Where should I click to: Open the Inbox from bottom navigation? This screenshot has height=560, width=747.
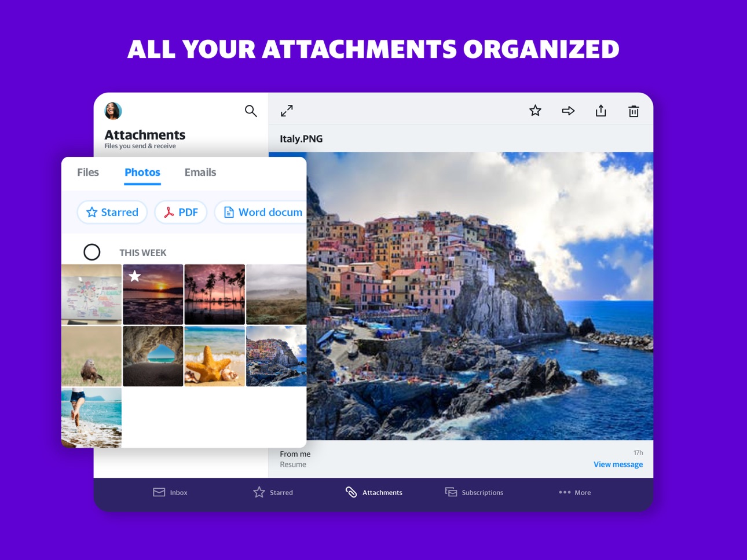tap(170, 492)
